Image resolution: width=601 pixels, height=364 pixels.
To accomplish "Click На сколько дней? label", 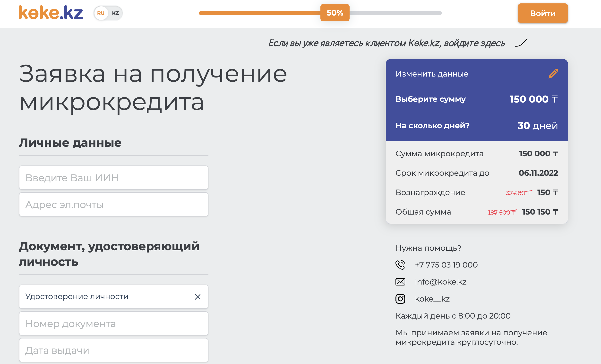I will pyautogui.click(x=432, y=126).
